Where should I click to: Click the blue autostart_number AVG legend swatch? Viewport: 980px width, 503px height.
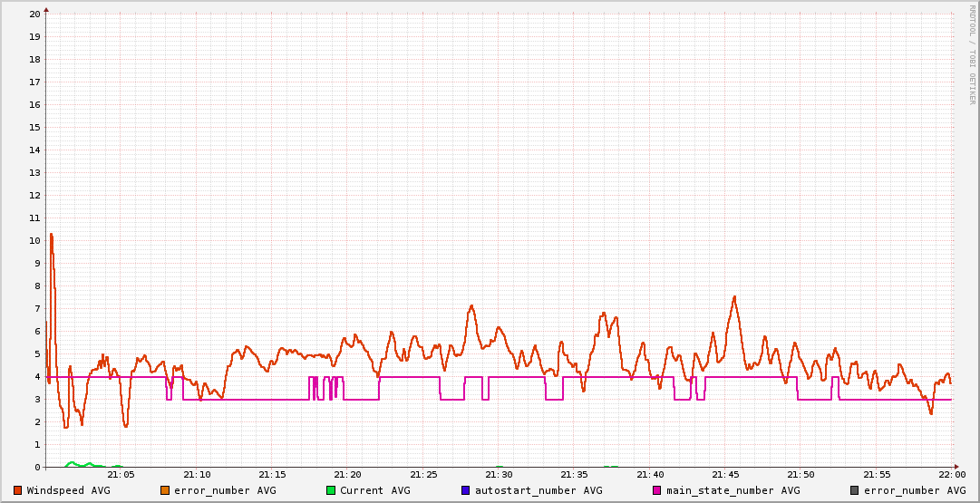click(x=465, y=490)
